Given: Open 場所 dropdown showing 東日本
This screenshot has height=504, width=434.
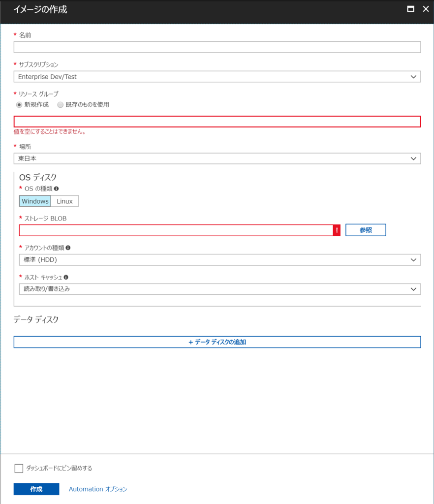Looking at the screenshot, I should [x=217, y=158].
